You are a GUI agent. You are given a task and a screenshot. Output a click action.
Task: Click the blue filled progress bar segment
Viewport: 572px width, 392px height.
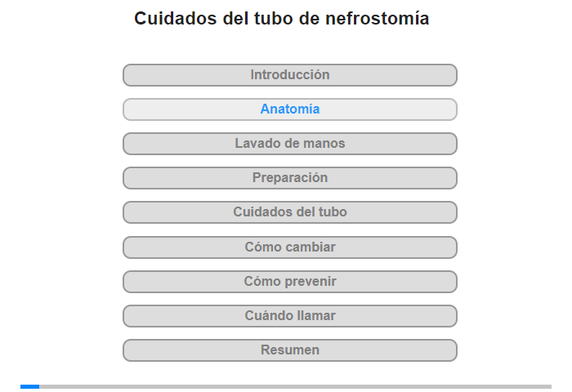pos(30,386)
